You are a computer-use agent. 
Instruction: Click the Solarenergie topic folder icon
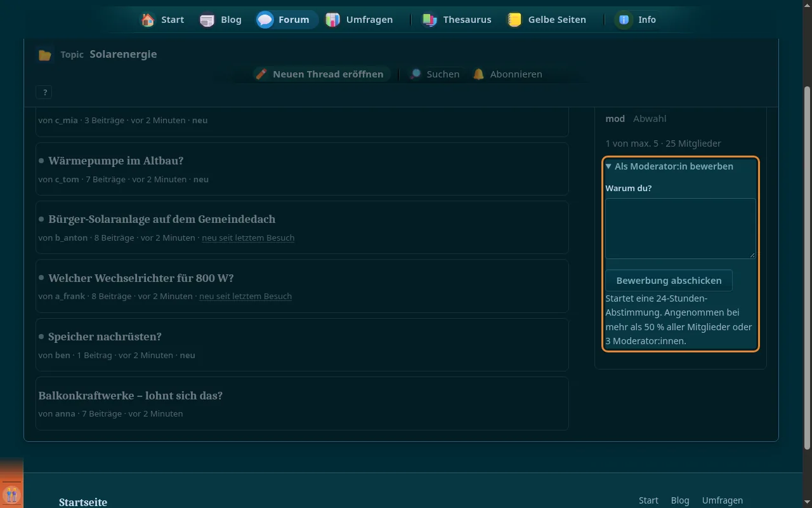pyautogui.click(x=44, y=55)
